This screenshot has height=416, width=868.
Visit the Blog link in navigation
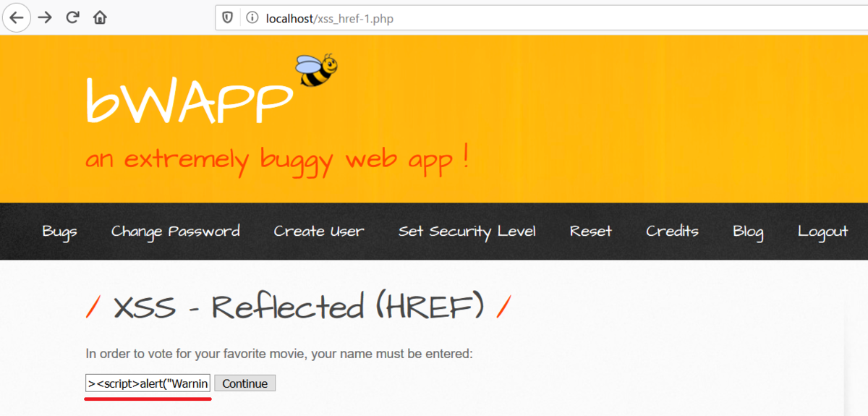[x=748, y=232]
